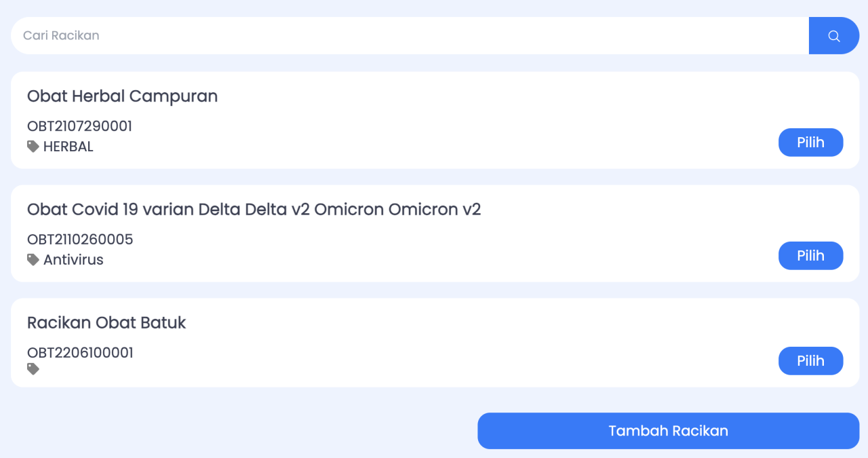
Task: Click tag icon next to HERBAL
Action: click(33, 147)
